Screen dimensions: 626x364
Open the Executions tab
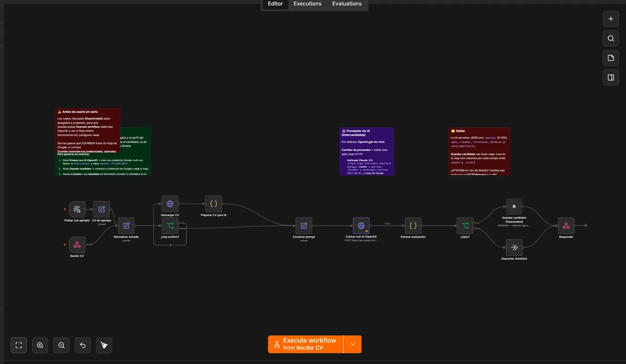[307, 4]
